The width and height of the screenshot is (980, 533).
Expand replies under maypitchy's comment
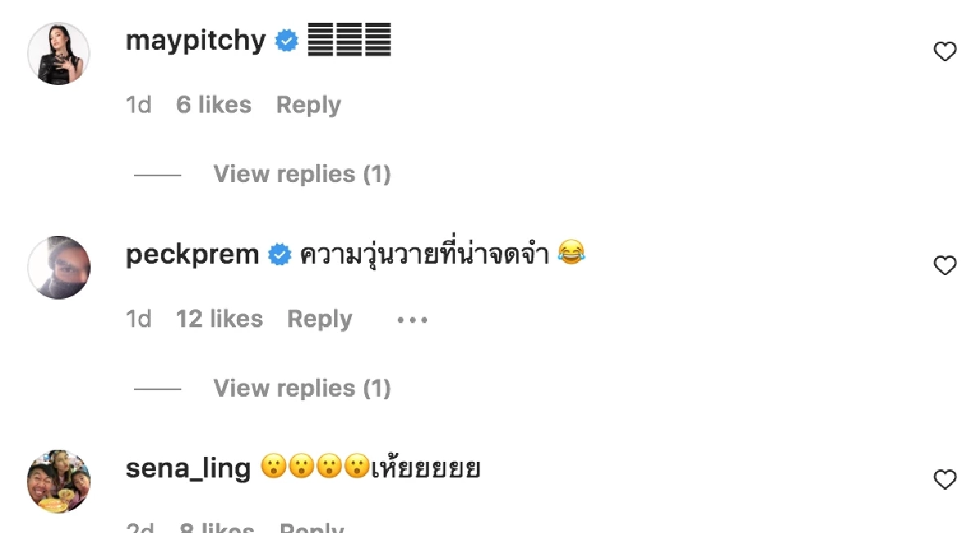coord(301,173)
